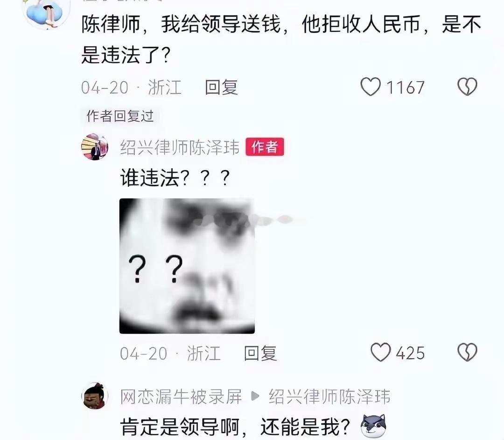Like the comment with 1167 likes

click(x=371, y=87)
